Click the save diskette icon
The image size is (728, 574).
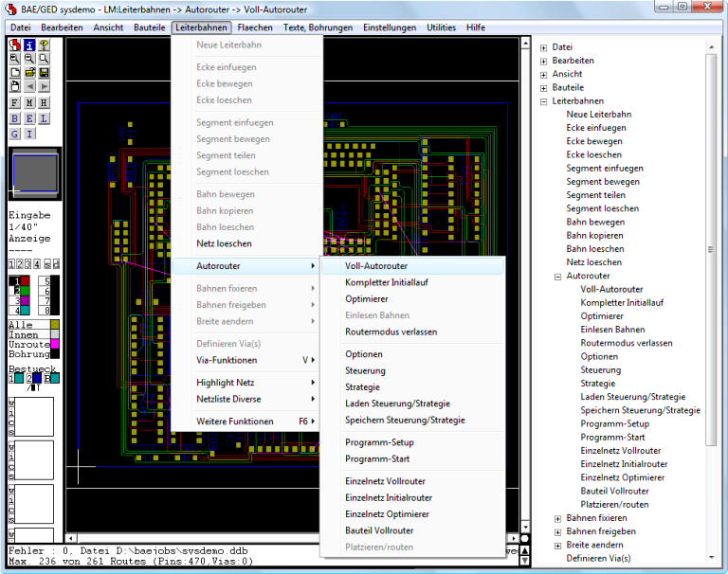click(x=44, y=72)
